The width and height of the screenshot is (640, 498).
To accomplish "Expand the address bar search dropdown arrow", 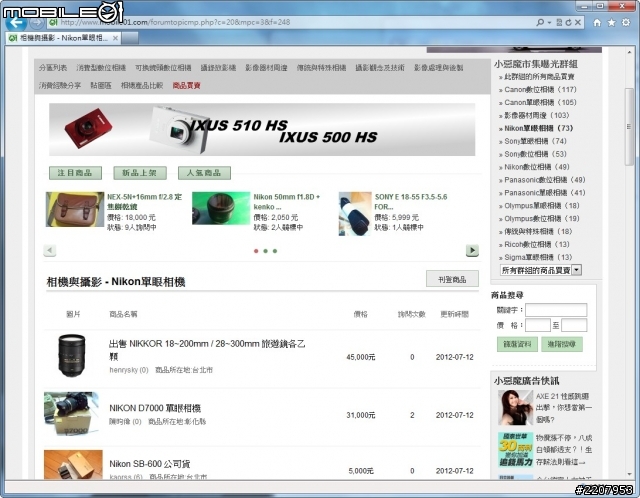I will 549,22.
